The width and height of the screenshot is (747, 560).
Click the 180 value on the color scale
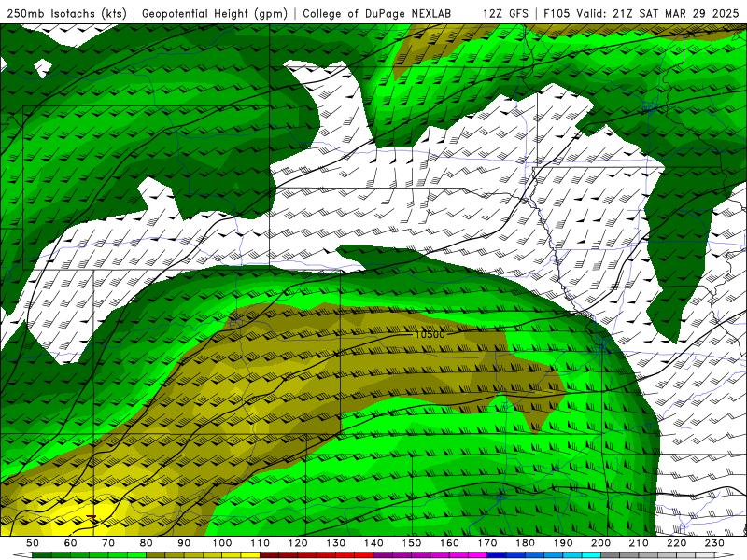[x=525, y=543]
